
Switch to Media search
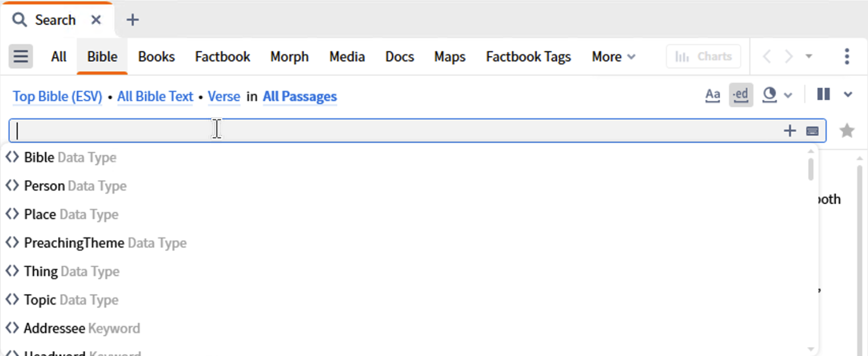[347, 57]
